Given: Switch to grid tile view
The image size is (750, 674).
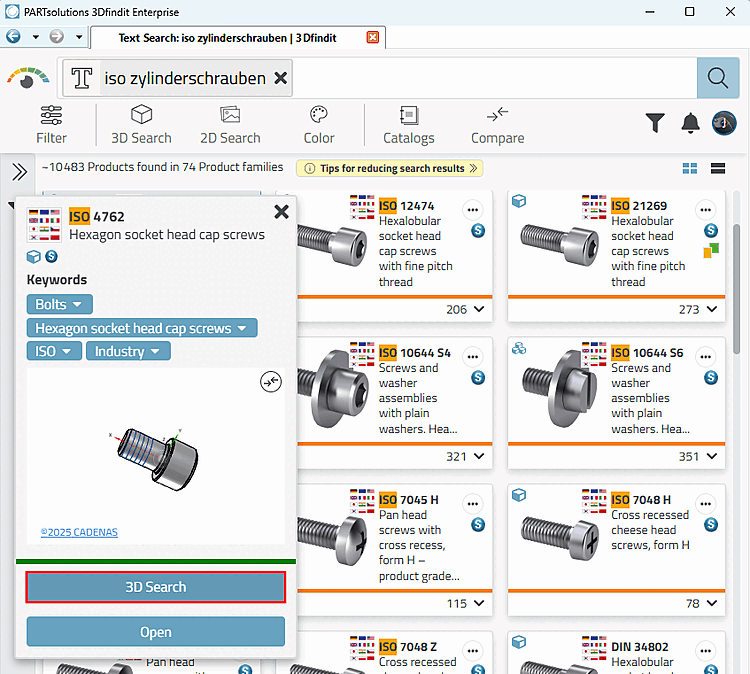Looking at the screenshot, I should click(x=690, y=168).
